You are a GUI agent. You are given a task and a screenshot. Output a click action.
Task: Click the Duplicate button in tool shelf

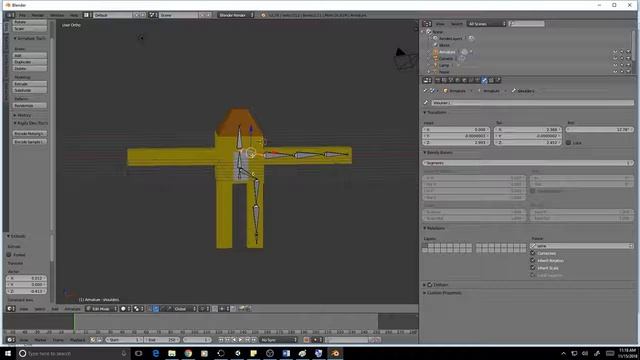[30, 62]
